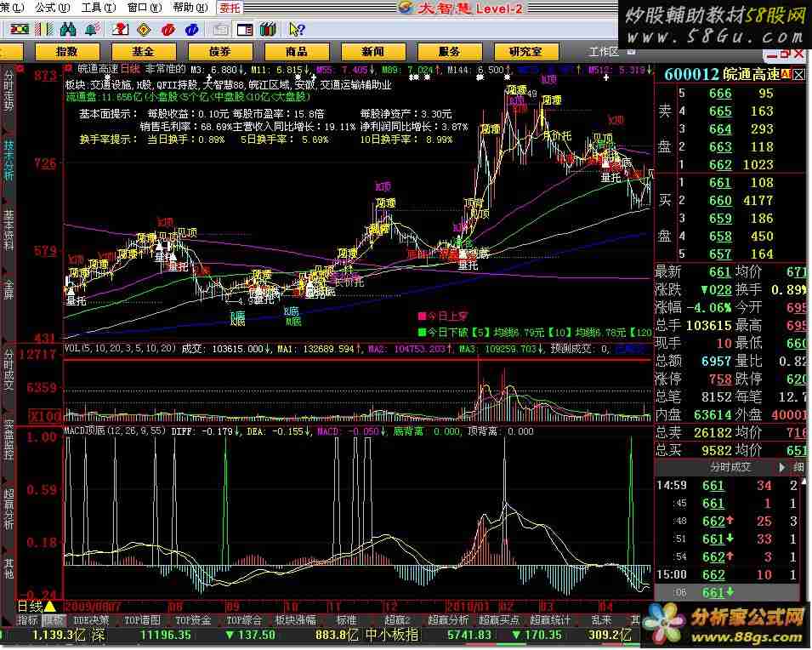
Task: Click the red circular logo icon
Action: [168, 30]
